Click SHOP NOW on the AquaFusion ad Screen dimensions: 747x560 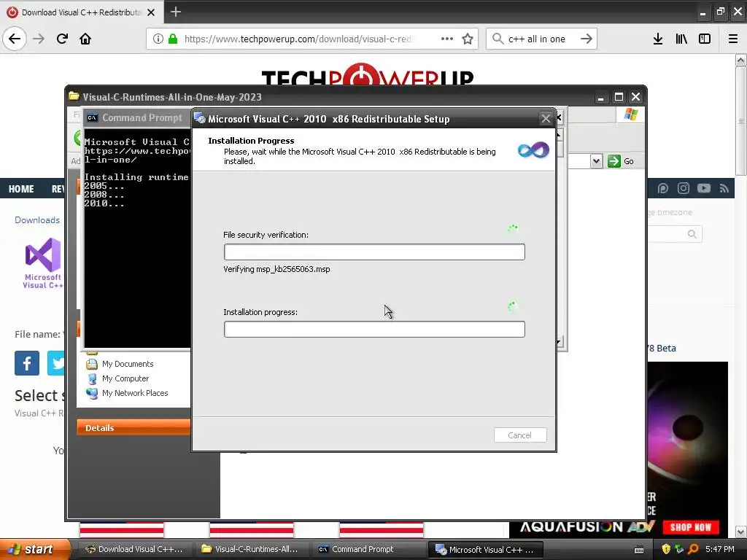(691, 527)
